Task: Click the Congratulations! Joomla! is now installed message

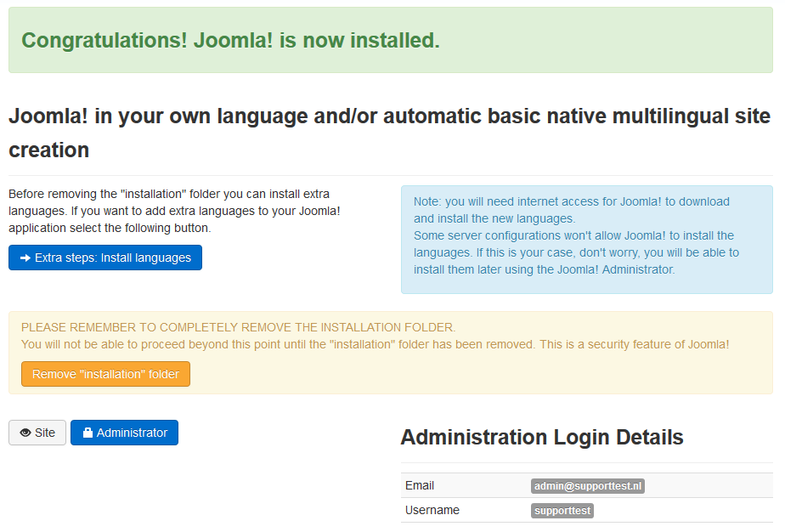Action: (x=230, y=41)
